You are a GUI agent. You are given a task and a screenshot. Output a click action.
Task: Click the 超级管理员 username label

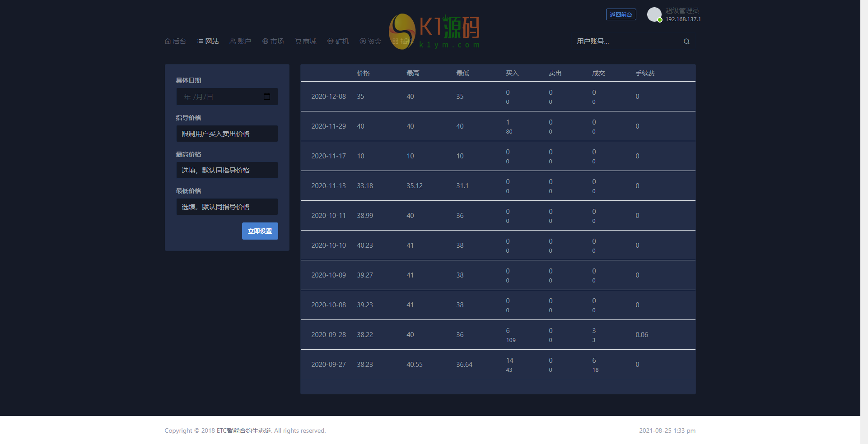682,10
